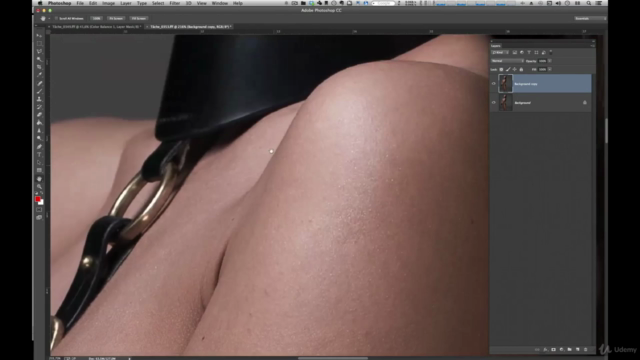The height and width of the screenshot is (360, 640).
Task: Open the Fill slider dropdown arrow
Action: pos(550,69)
